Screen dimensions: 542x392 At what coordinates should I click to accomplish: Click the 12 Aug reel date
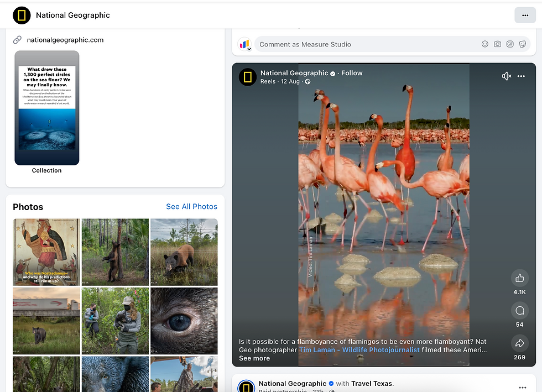(290, 82)
